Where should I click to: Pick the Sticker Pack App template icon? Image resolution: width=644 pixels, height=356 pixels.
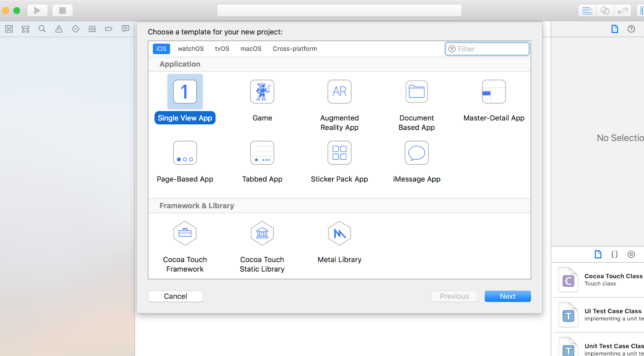coord(340,153)
